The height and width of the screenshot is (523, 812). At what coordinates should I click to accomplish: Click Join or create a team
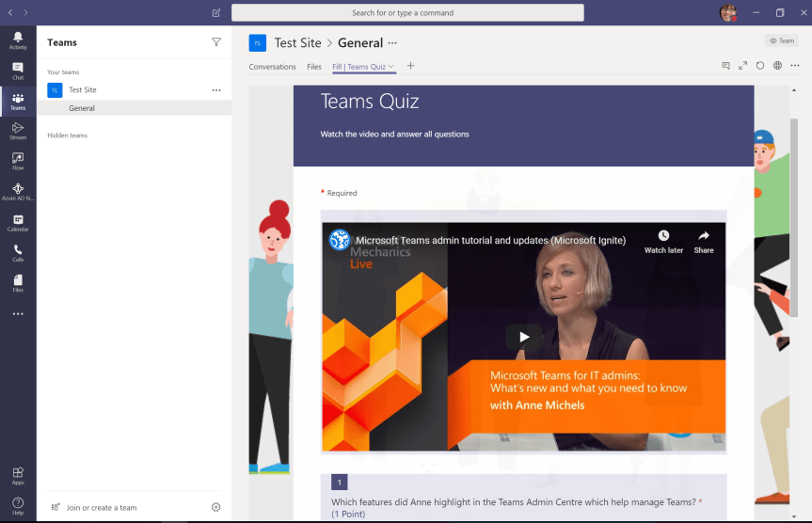click(x=101, y=507)
